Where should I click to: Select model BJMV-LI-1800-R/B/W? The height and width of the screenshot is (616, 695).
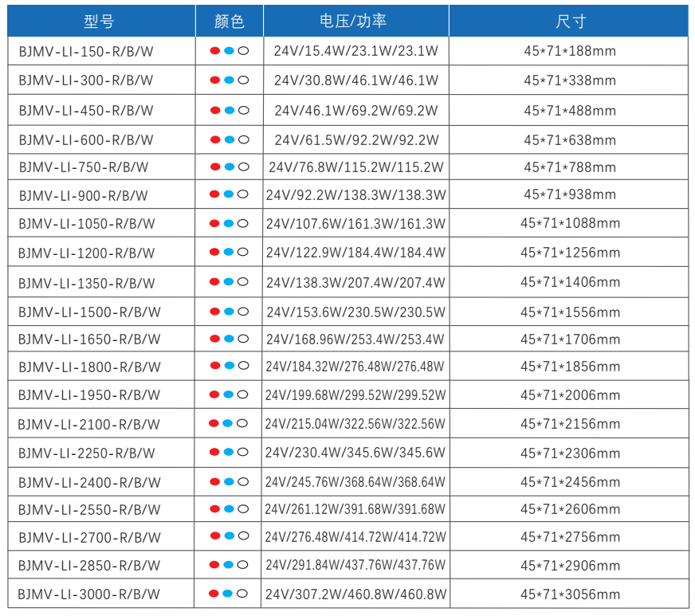[89, 367]
